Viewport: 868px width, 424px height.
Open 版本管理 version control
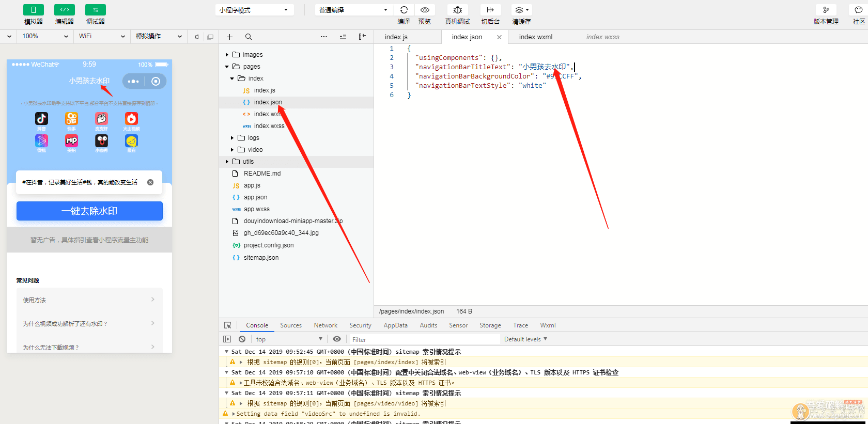[x=826, y=10]
